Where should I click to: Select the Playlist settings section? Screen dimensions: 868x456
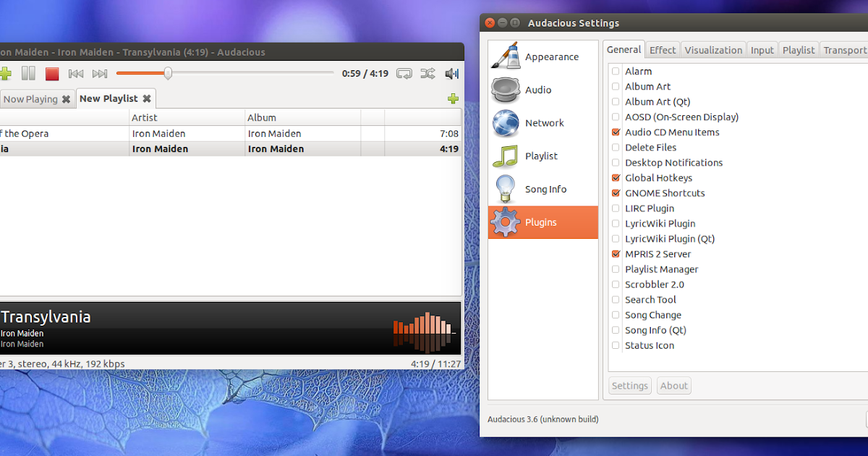point(542,156)
